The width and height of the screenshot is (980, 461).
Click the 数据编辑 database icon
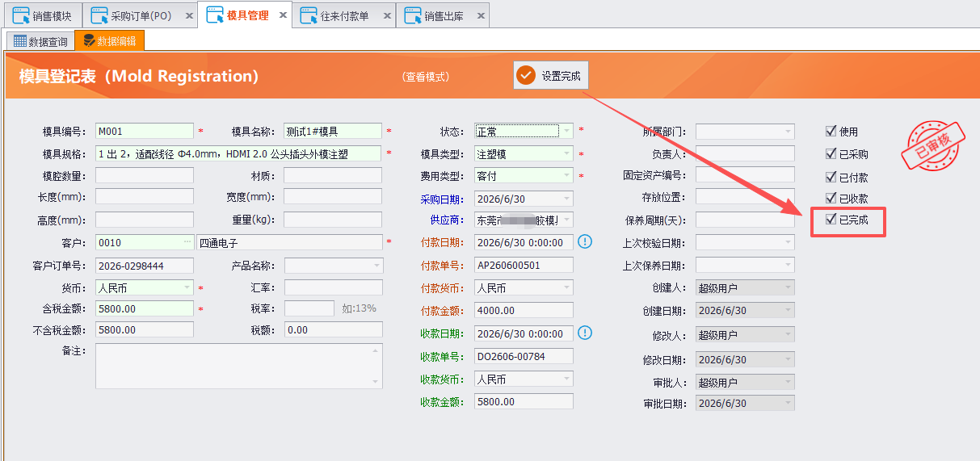click(89, 40)
